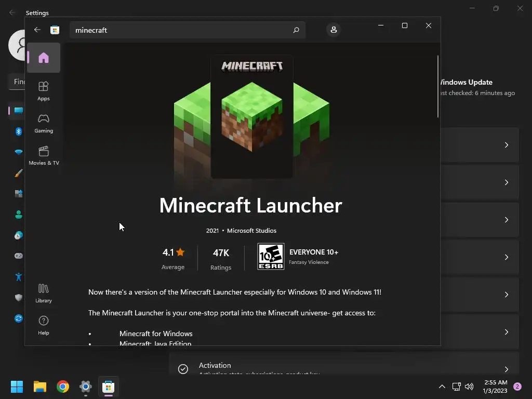
Task: Click the Settings 'Find a setting' search box
Action: (16, 82)
